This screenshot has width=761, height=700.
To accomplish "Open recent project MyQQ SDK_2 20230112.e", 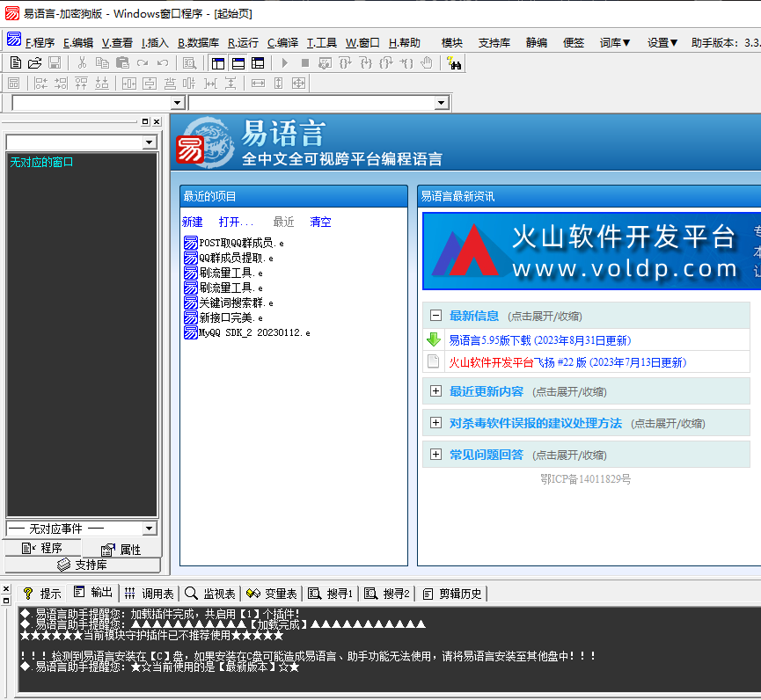I will click(247, 332).
